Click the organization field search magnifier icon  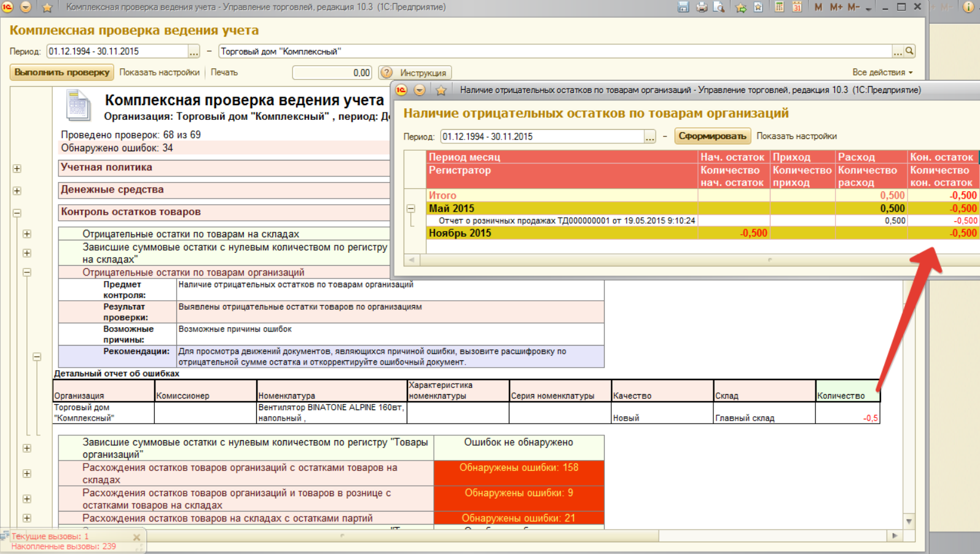coord(910,51)
